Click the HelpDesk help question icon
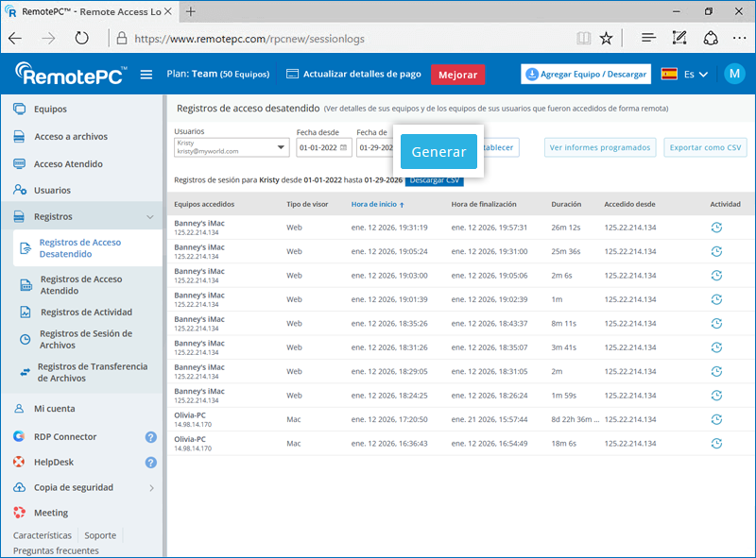Screen dimensions: 756x558 pyautogui.click(x=150, y=463)
